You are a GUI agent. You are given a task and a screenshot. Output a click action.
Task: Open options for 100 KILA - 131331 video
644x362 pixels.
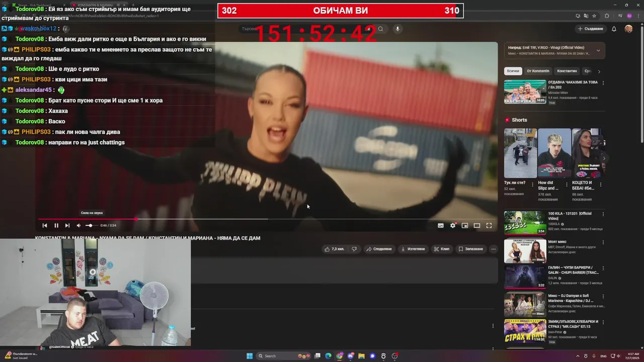pos(603,214)
